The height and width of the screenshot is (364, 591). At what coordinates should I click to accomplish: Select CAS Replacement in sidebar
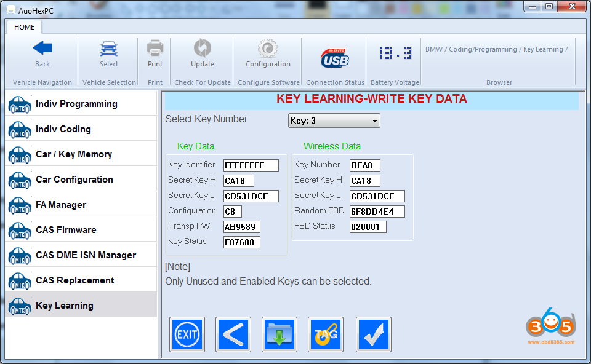(x=81, y=280)
